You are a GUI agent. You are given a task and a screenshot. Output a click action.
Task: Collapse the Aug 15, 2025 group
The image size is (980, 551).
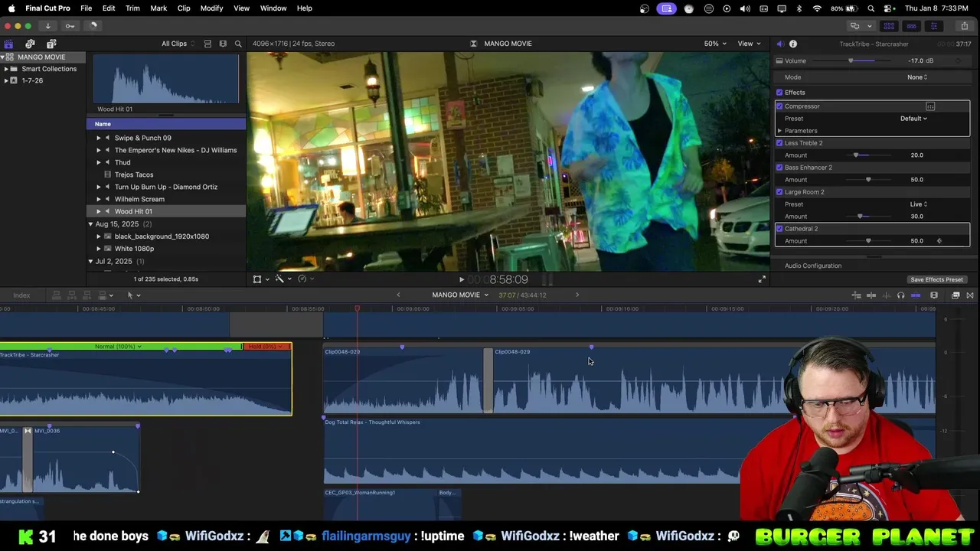coord(90,224)
